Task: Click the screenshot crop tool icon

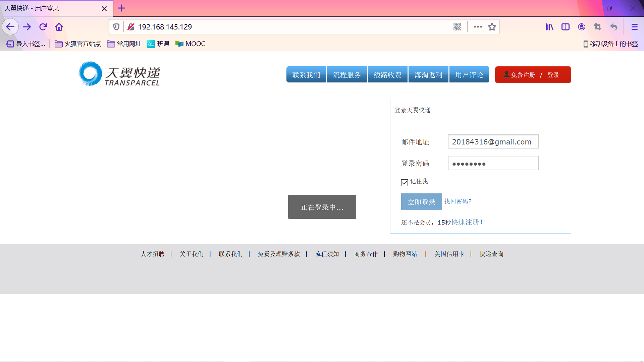Action: tap(598, 27)
